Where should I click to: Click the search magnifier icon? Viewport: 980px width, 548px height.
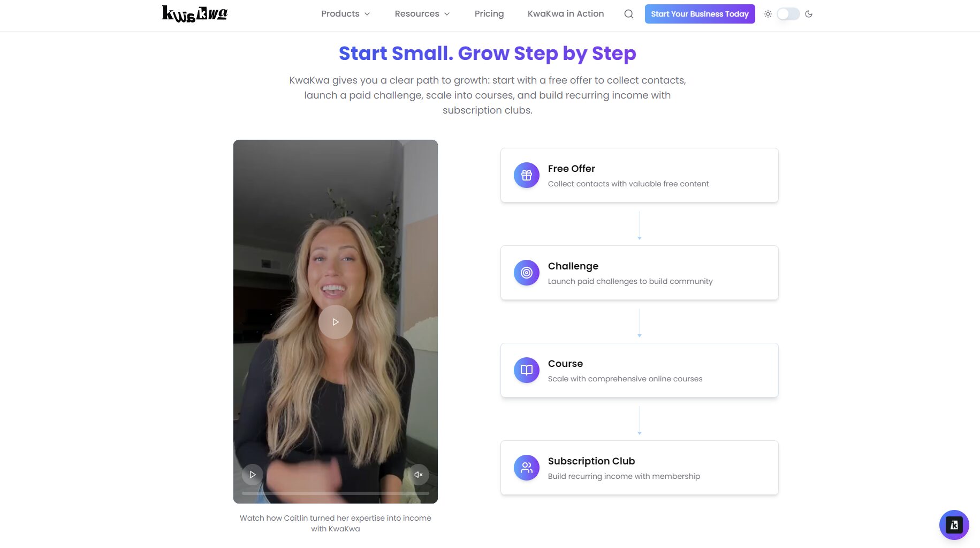click(629, 14)
